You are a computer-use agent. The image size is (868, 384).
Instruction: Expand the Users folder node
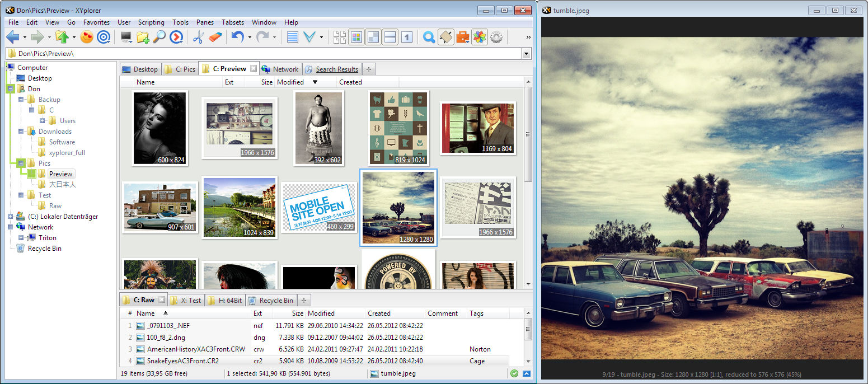click(43, 121)
